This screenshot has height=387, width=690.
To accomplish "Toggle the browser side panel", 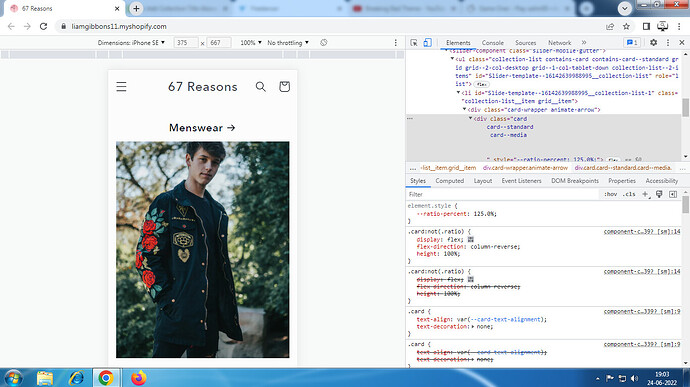I will [646, 26].
